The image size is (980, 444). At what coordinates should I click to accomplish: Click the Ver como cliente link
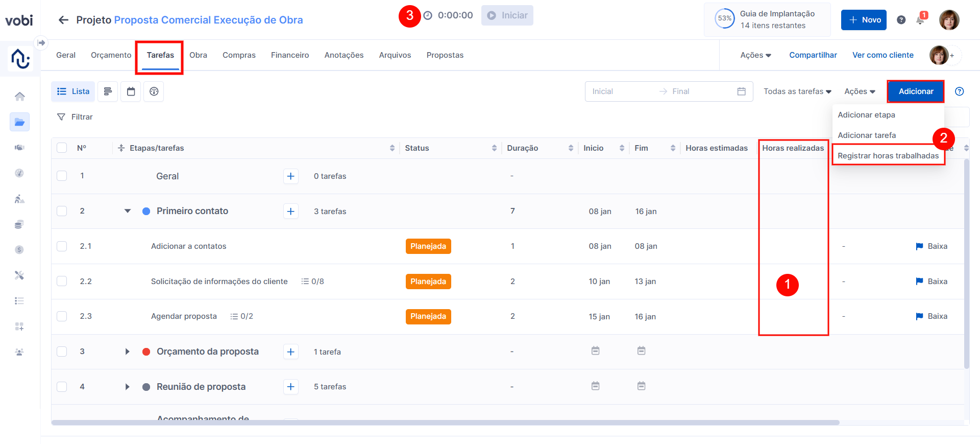tap(883, 55)
